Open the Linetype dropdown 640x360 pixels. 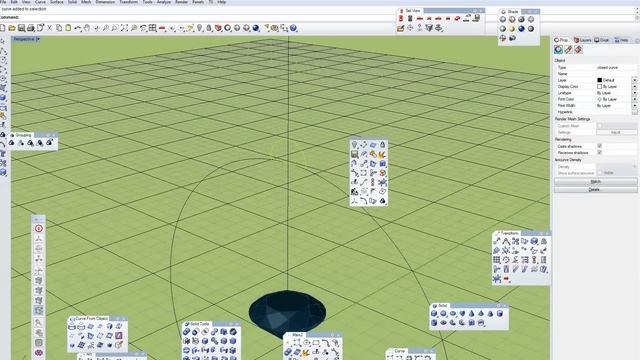tap(634, 93)
